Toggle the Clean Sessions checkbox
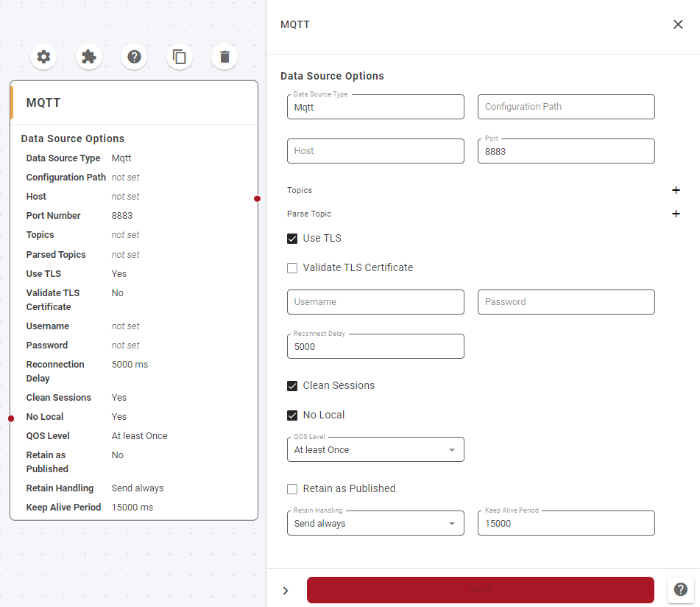The image size is (700, 607). tap(292, 386)
